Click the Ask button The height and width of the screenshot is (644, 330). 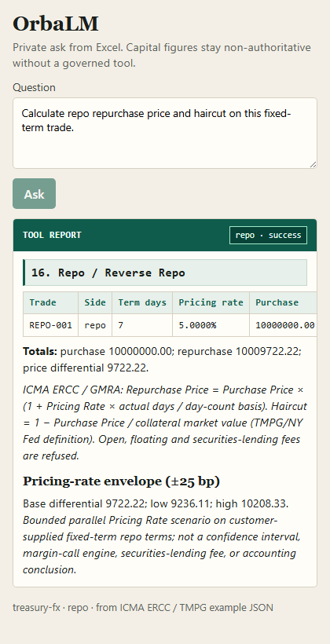click(34, 193)
